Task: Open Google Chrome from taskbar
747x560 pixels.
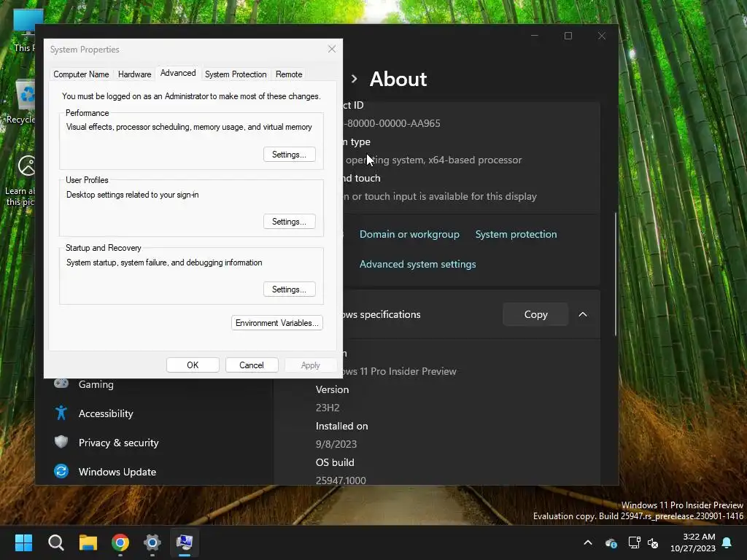Action: [x=120, y=542]
